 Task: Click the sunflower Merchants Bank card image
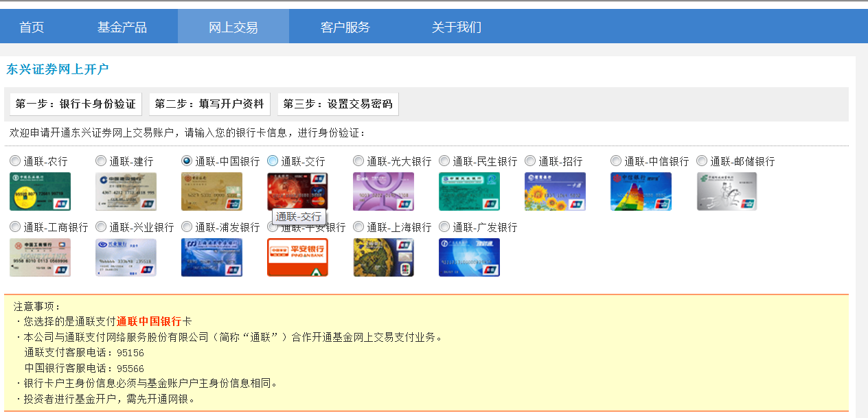555,191
